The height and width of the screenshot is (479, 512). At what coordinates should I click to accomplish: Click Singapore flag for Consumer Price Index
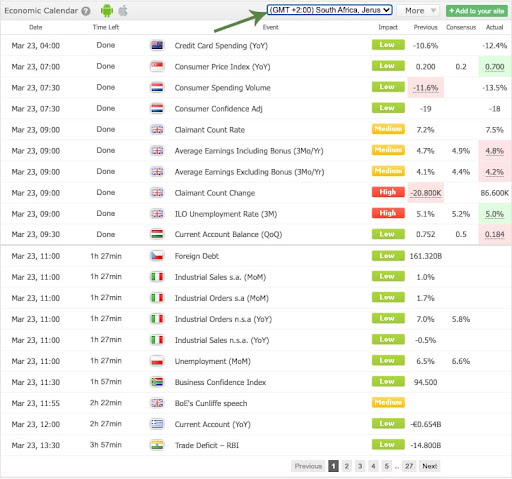pos(157,66)
